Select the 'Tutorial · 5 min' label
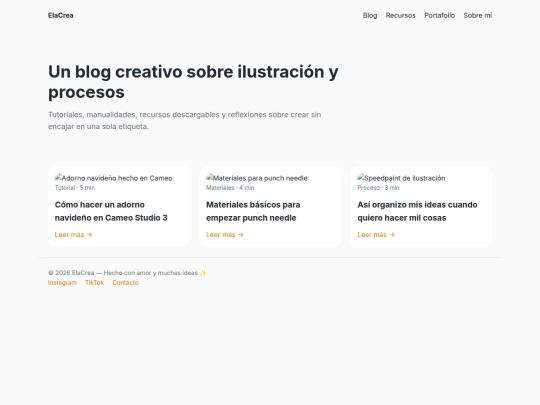This screenshot has height=405, width=540. coord(75,188)
